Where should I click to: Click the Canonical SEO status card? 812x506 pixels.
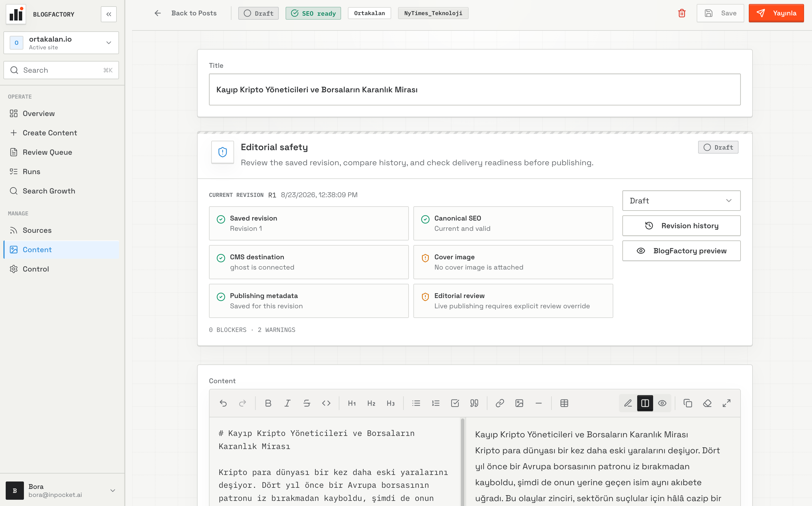point(513,223)
